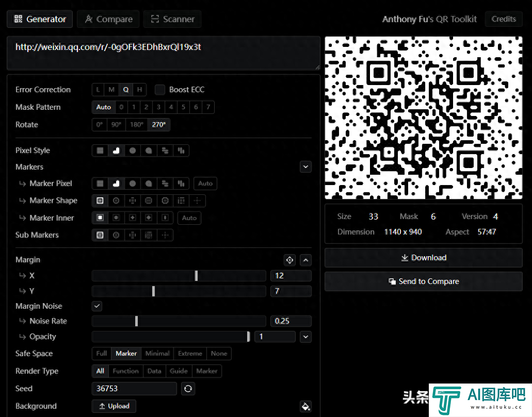Screen dimensions: 532x417
Task: Click the Noise Rate value field
Action: coord(291,321)
